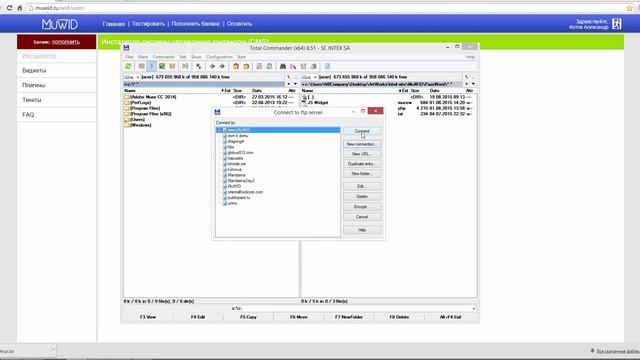The width and height of the screenshot is (640, 360).
Task: Select globus012.com in connection list
Action: [240, 152]
